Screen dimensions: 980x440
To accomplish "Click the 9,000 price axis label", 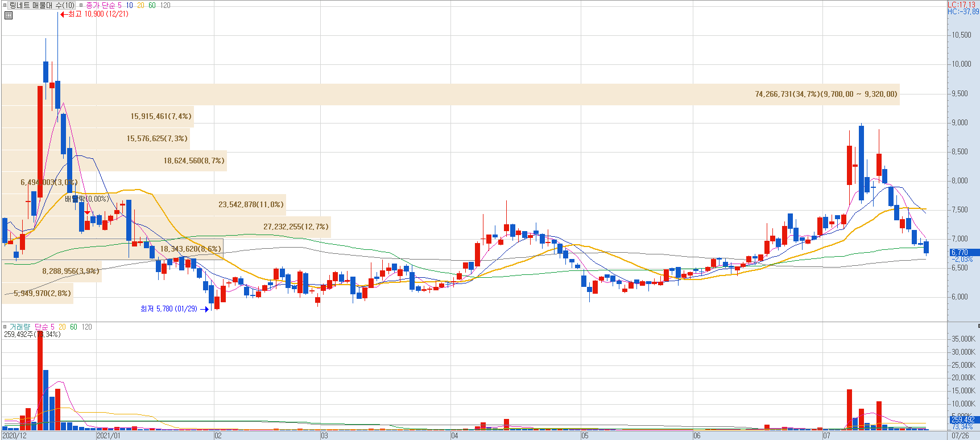I will coord(960,122).
